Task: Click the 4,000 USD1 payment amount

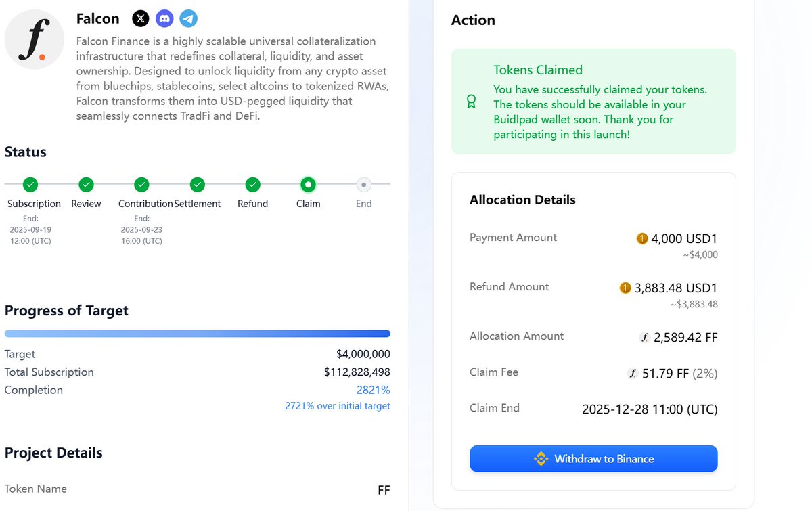Action: coord(684,239)
